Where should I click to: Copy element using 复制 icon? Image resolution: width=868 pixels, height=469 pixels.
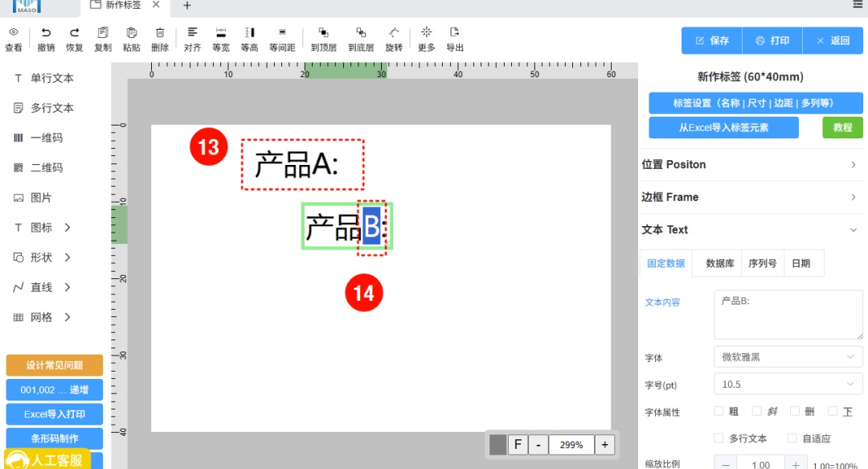(x=102, y=32)
